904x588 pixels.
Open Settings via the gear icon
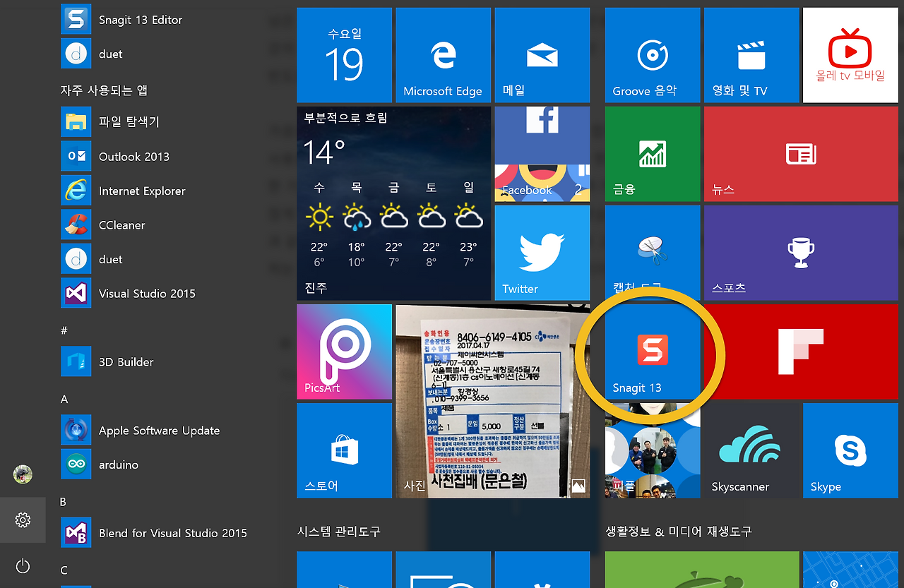point(23,520)
